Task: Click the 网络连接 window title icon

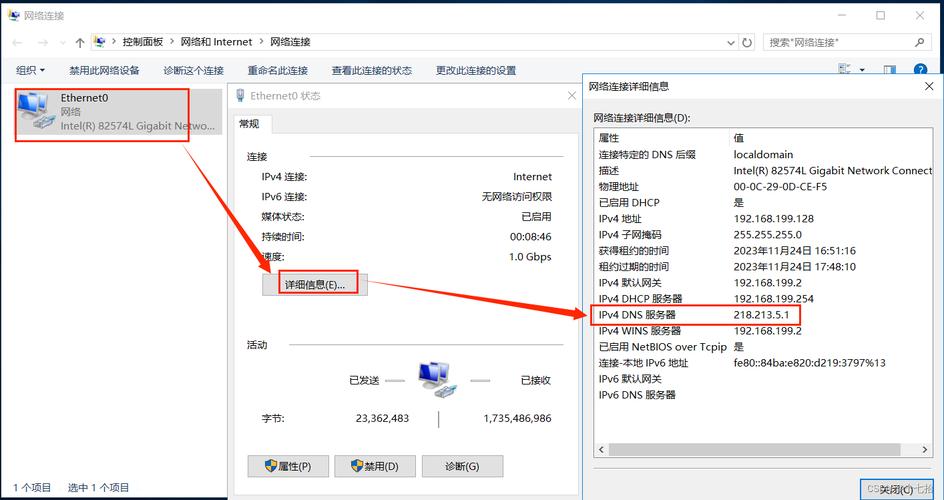Action: [13, 16]
